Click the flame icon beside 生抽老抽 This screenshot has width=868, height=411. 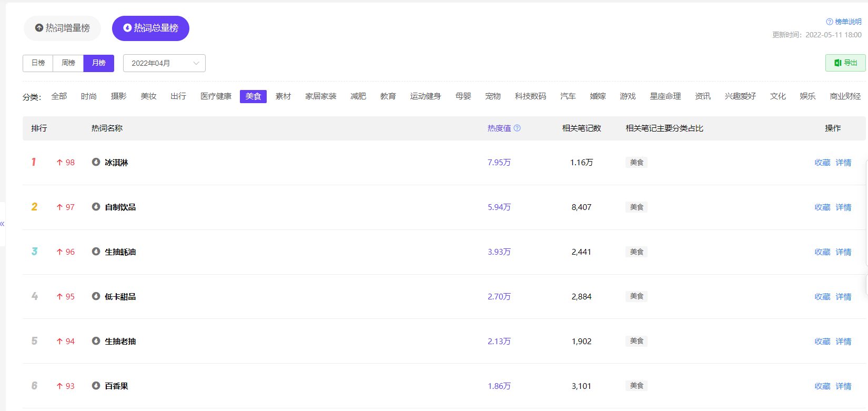pyautogui.click(x=96, y=341)
